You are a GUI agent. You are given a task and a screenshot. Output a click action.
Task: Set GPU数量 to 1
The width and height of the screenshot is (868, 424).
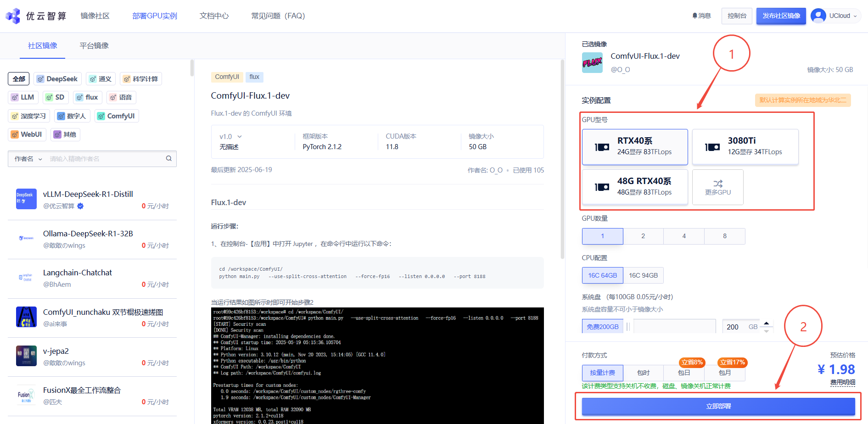[x=602, y=236]
